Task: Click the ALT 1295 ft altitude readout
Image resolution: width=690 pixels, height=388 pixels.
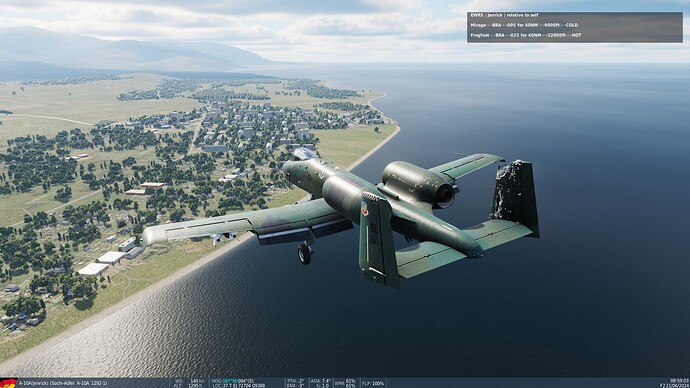Action: click(188, 386)
